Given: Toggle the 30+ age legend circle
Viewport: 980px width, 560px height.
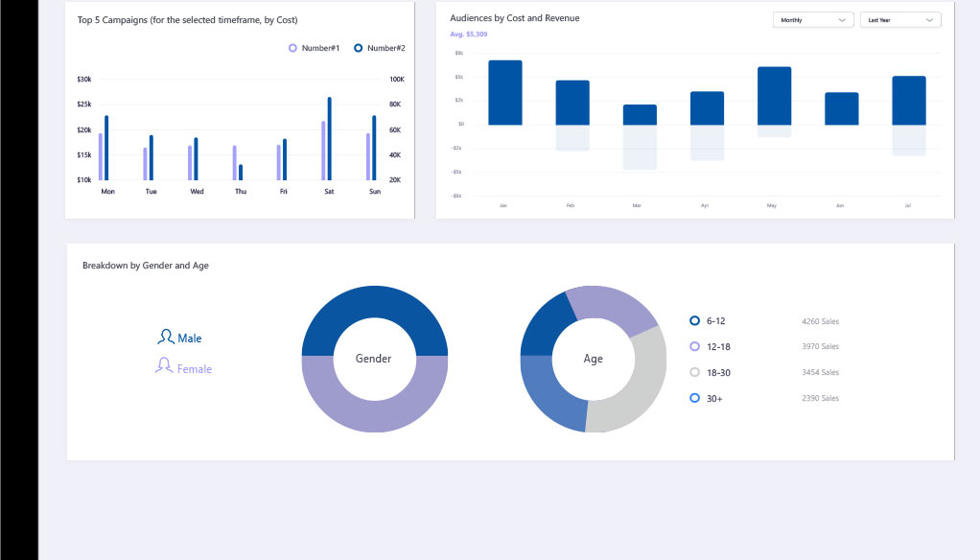Looking at the screenshot, I should (x=694, y=398).
